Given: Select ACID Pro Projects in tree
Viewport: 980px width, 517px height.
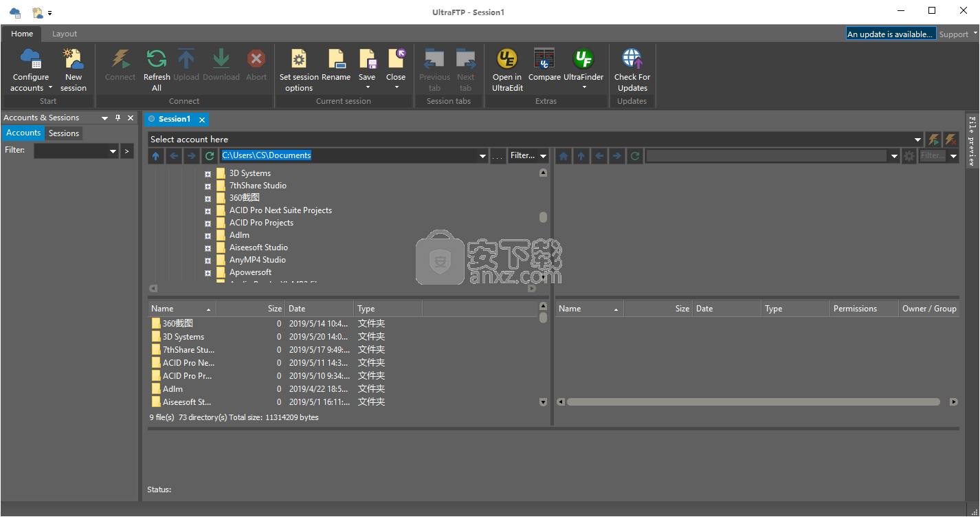Looking at the screenshot, I should click(x=261, y=223).
